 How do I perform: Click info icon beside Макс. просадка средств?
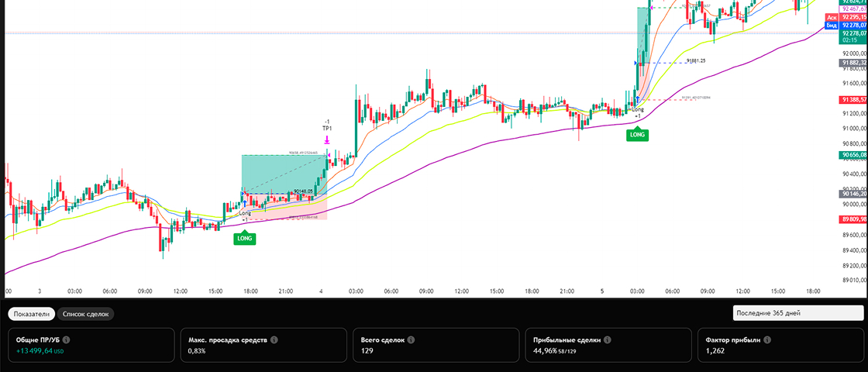274,339
